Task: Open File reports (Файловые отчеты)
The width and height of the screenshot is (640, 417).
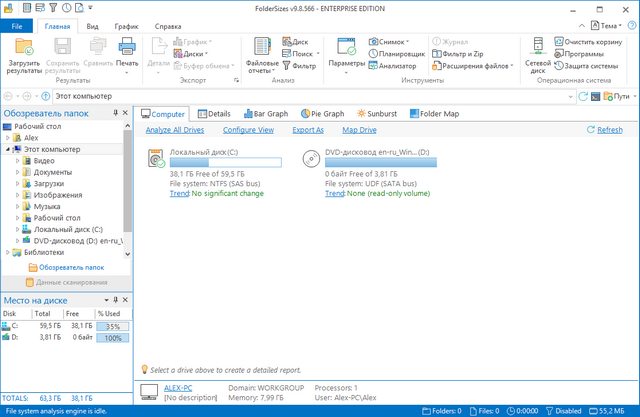Action: tap(262, 55)
